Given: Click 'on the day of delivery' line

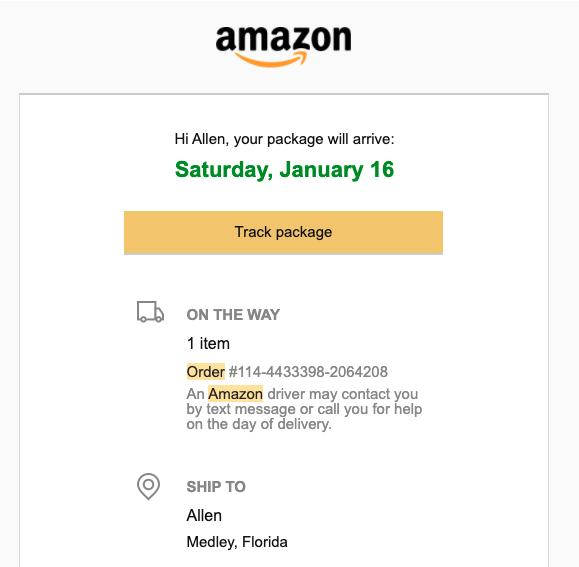Looking at the screenshot, I should (x=259, y=424).
